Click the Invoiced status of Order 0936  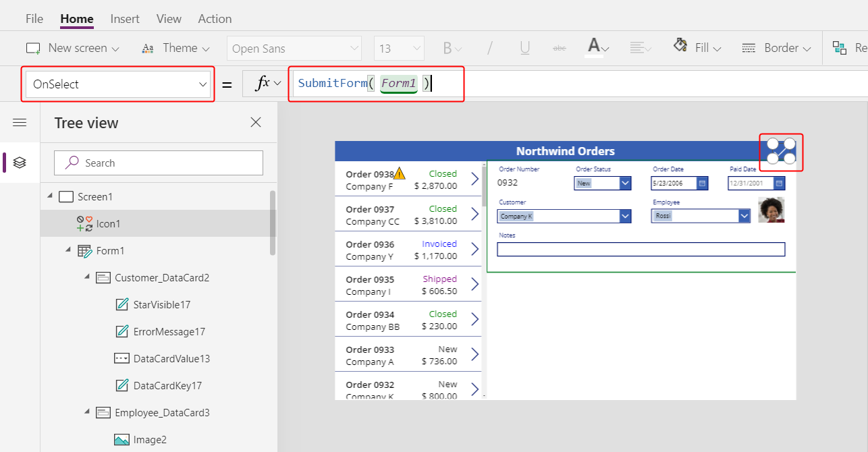tap(439, 244)
